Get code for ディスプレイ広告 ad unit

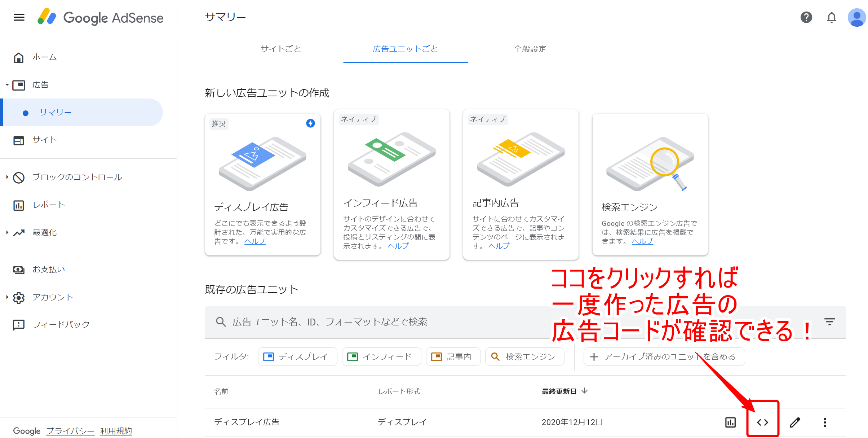(762, 422)
